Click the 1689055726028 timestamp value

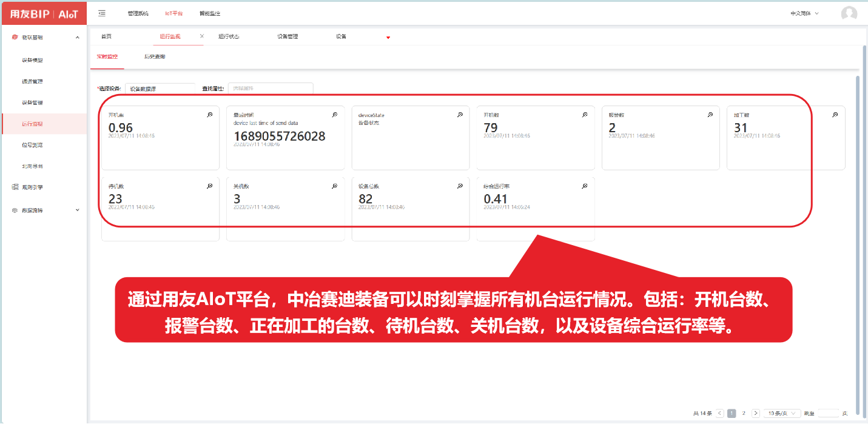click(280, 136)
